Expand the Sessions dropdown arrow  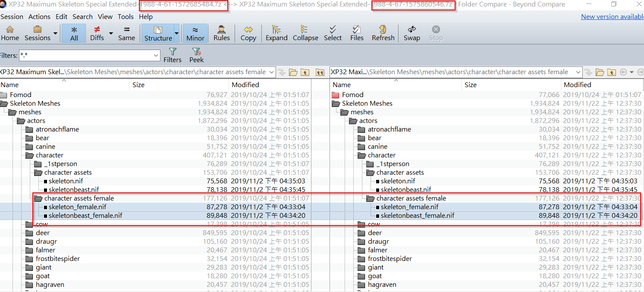pos(55,33)
